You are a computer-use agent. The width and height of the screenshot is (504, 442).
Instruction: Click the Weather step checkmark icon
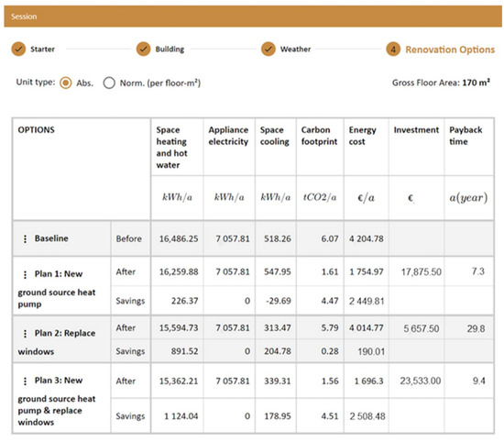pos(268,50)
